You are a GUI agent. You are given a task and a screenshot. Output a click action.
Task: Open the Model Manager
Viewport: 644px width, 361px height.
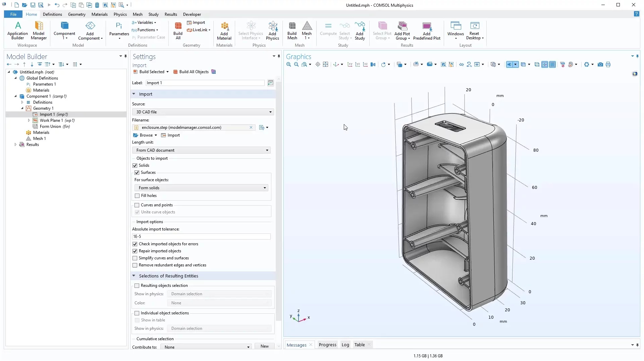(39, 31)
